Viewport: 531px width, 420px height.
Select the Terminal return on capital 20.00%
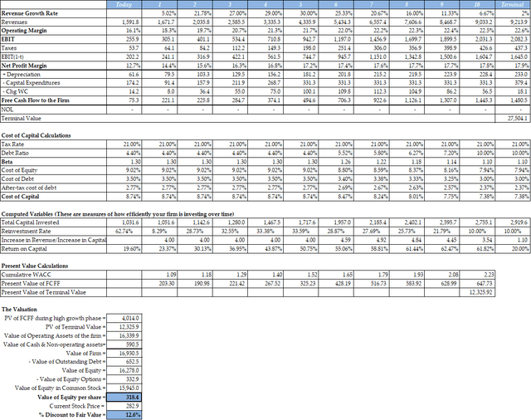coord(513,249)
